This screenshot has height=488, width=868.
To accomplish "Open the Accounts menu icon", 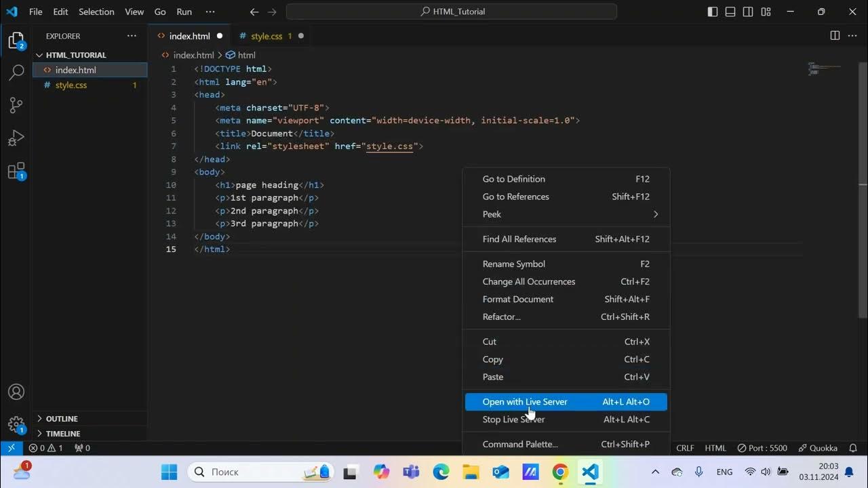I will [x=16, y=392].
